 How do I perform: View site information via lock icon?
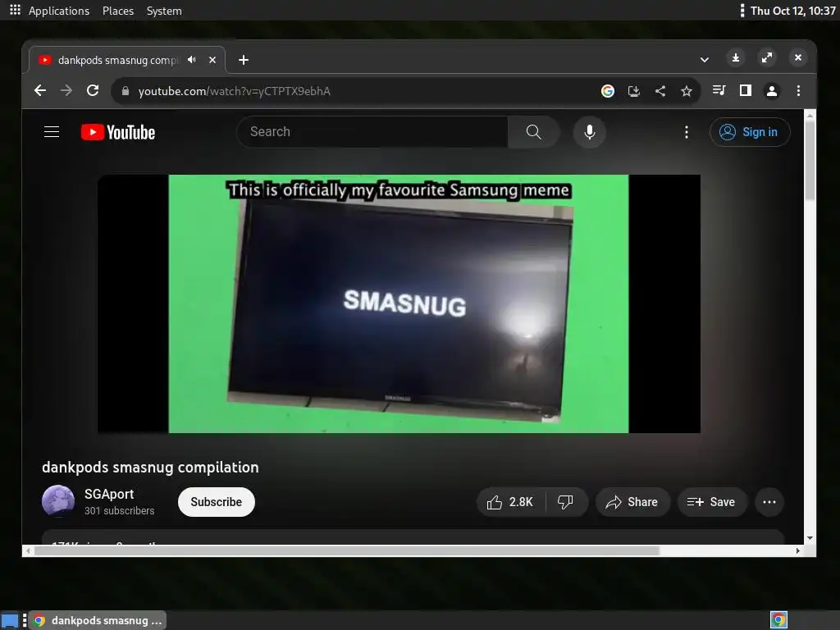(x=125, y=91)
